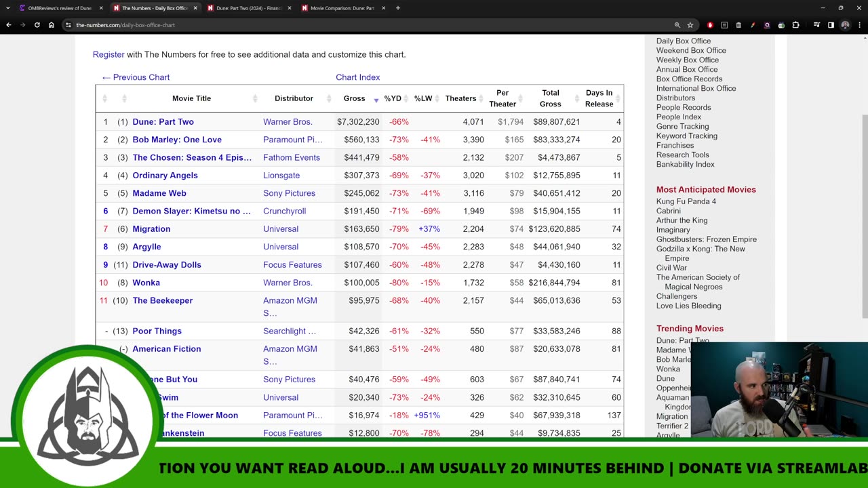Click the address bar URL field
This screenshot has width=868, height=488.
(x=366, y=25)
